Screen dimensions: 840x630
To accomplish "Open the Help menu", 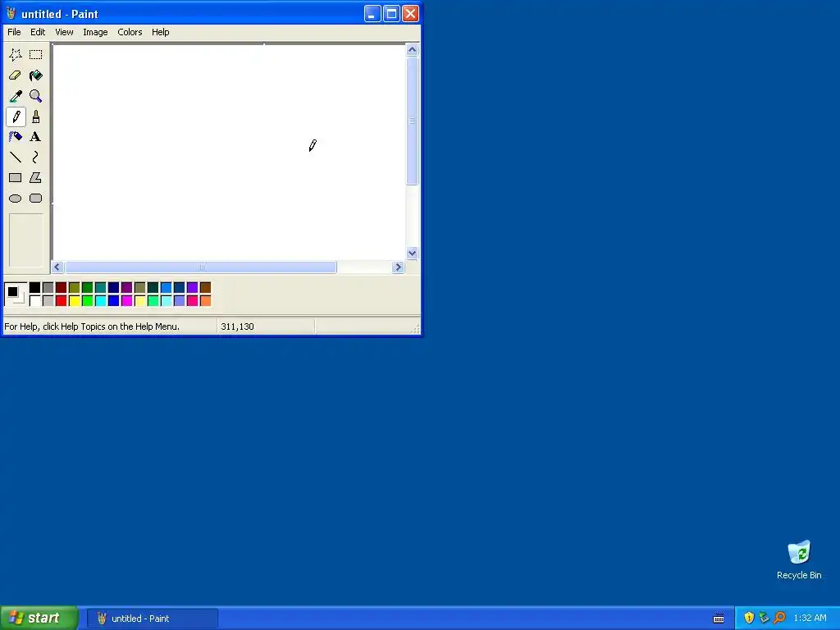I will 160,32.
